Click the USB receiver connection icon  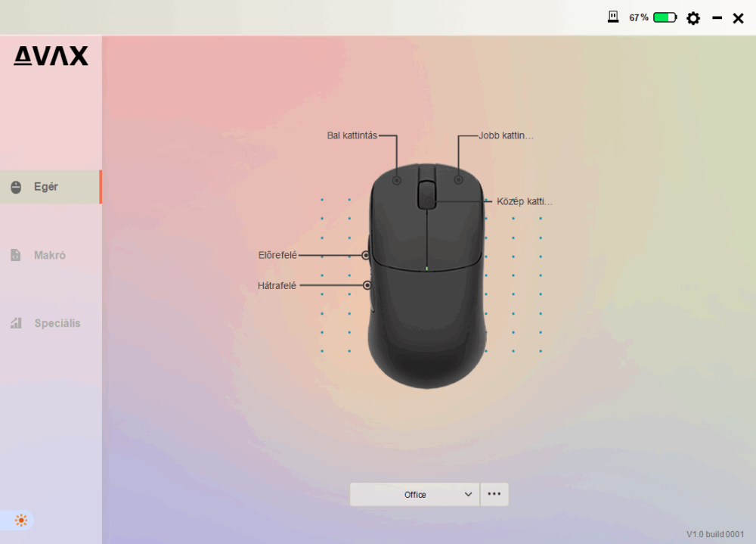point(613,17)
